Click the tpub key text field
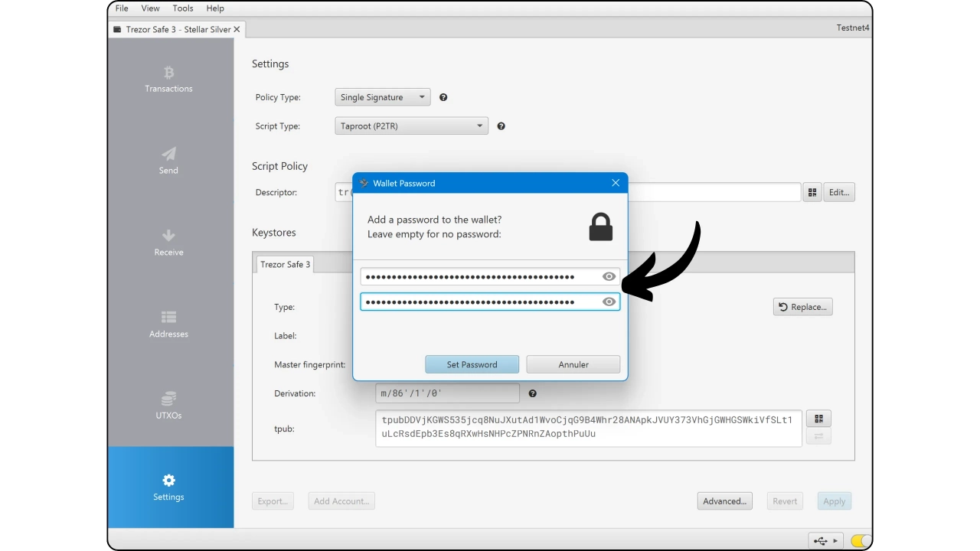Viewport: 980px width, 551px height. tap(587, 427)
